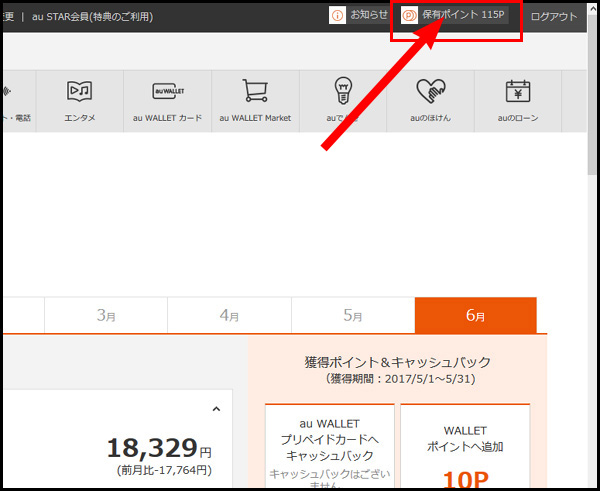Click the エンタメ music book icon
This screenshot has height=491, width=600.
click(80, 91)
